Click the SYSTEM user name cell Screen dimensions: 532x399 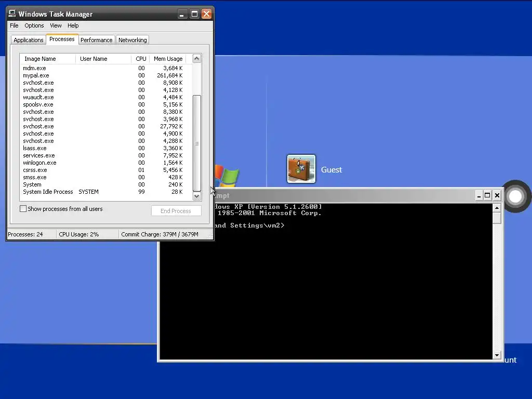coord(88,192)
